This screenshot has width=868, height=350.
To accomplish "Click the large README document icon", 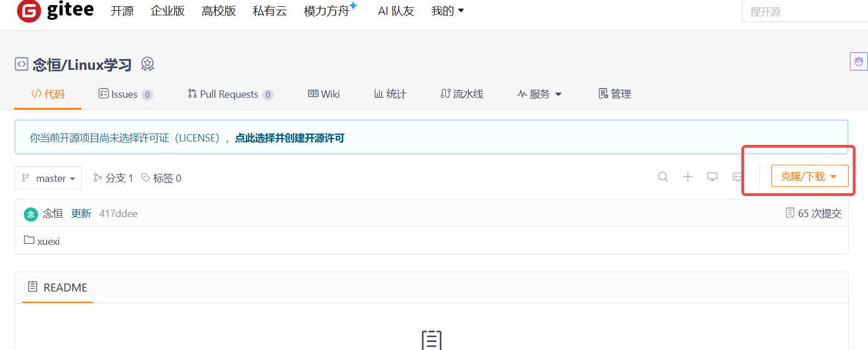I will [x=432, y=340].
